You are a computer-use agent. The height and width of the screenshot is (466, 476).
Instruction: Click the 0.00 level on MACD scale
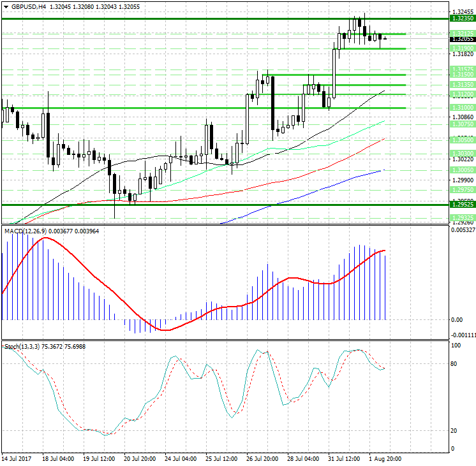point(456,319)
